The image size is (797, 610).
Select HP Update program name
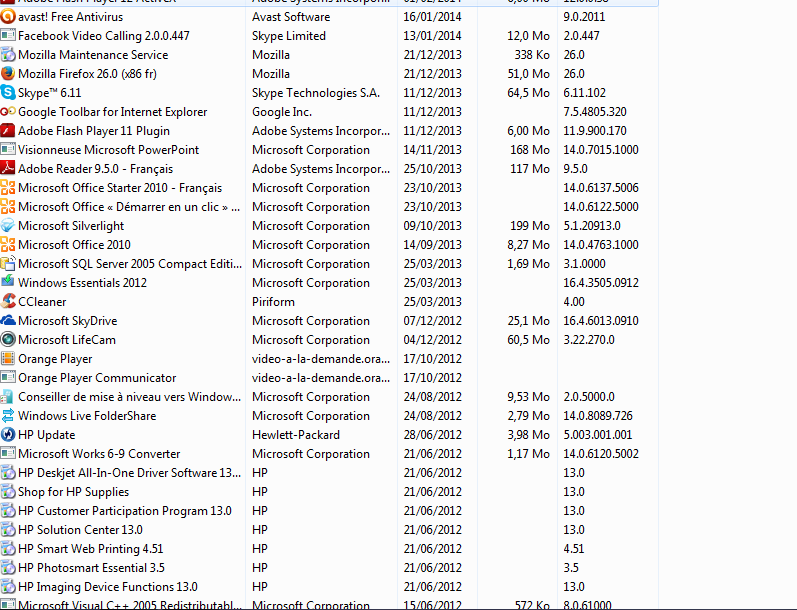pos(47,435)
